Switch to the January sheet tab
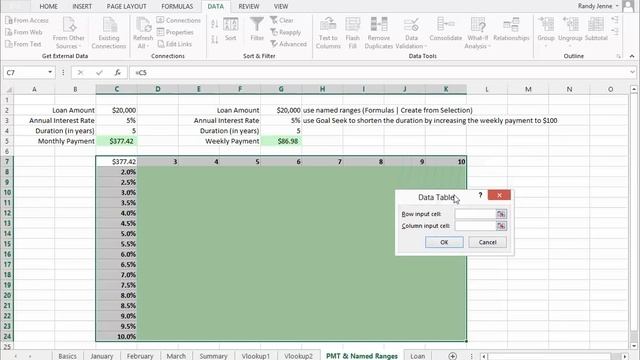The image size is (640, 360). coord(101,356)
